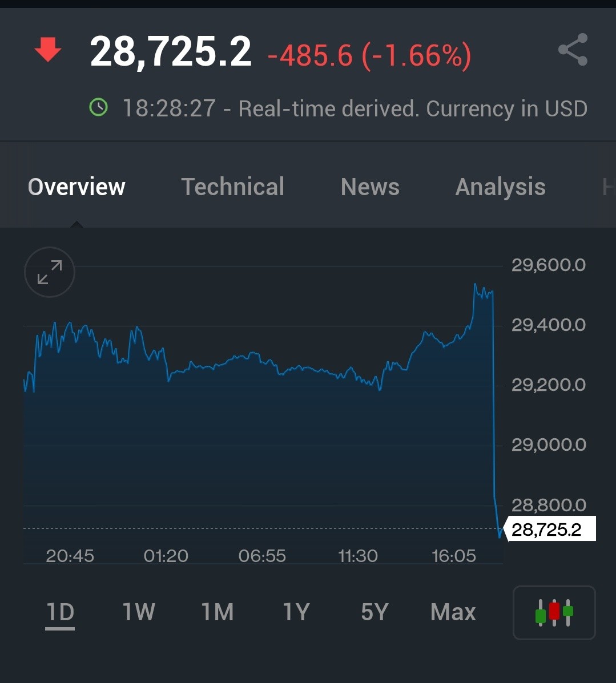
Task: Select the 1M time range
Action: [x=217, y=612]
